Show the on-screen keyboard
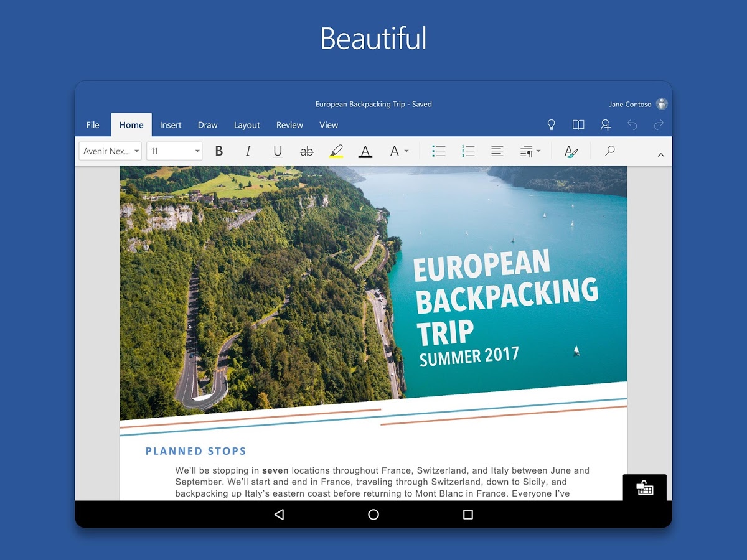 click(645, 488)
